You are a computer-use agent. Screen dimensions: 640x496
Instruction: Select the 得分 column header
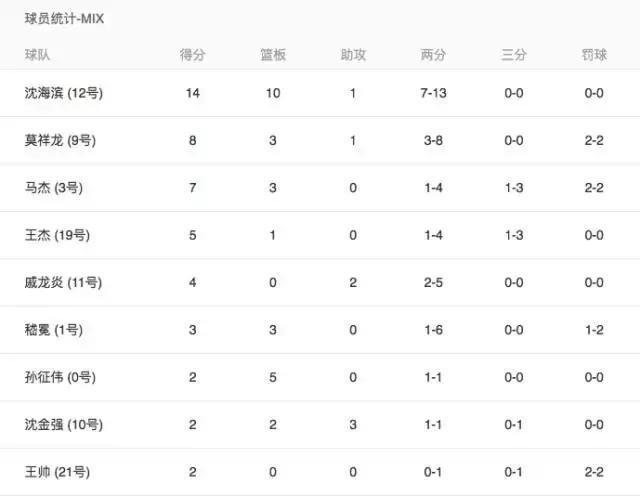(193, 55)
